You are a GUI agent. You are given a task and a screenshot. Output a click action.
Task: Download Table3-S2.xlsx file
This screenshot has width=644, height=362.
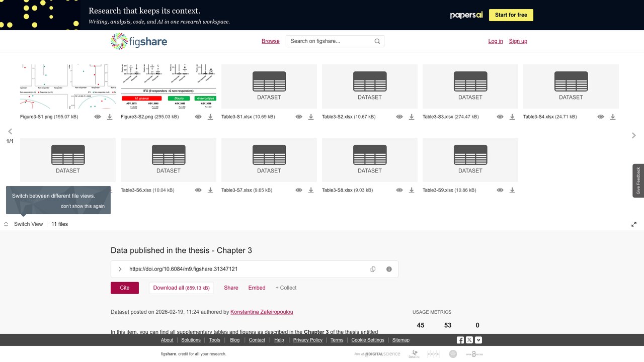[412, 117]
